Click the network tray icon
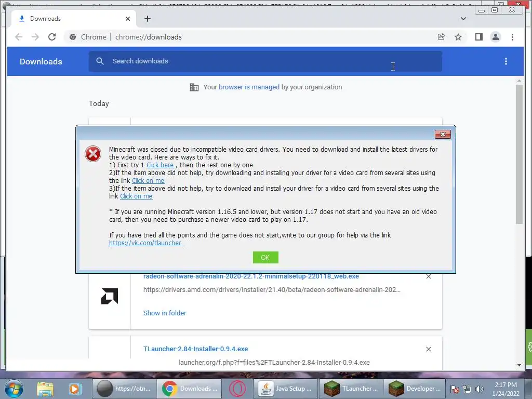This screenshot has height=399, width=532. pyautogui.click(x=467, y=389)
